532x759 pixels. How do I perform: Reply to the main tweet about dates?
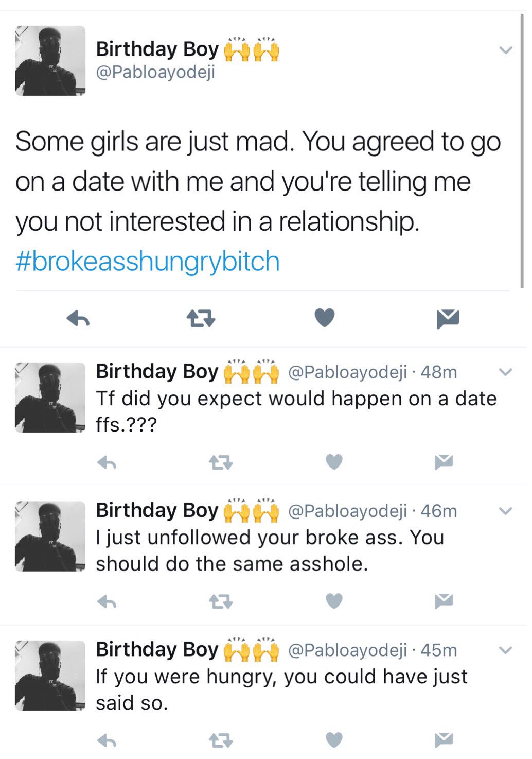(78, 319)
